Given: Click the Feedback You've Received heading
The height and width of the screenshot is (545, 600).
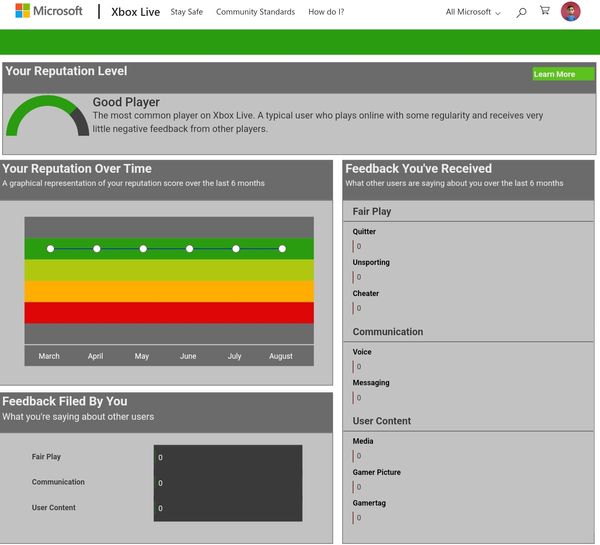Looking at the screenshot, I should [418, 168].
